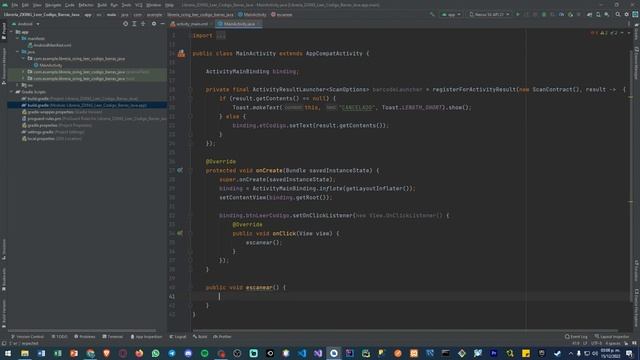Toggle Device File Explorer tool window
Image resolution: width=640 pixels, height=360 pixels.
pos(636,307)
